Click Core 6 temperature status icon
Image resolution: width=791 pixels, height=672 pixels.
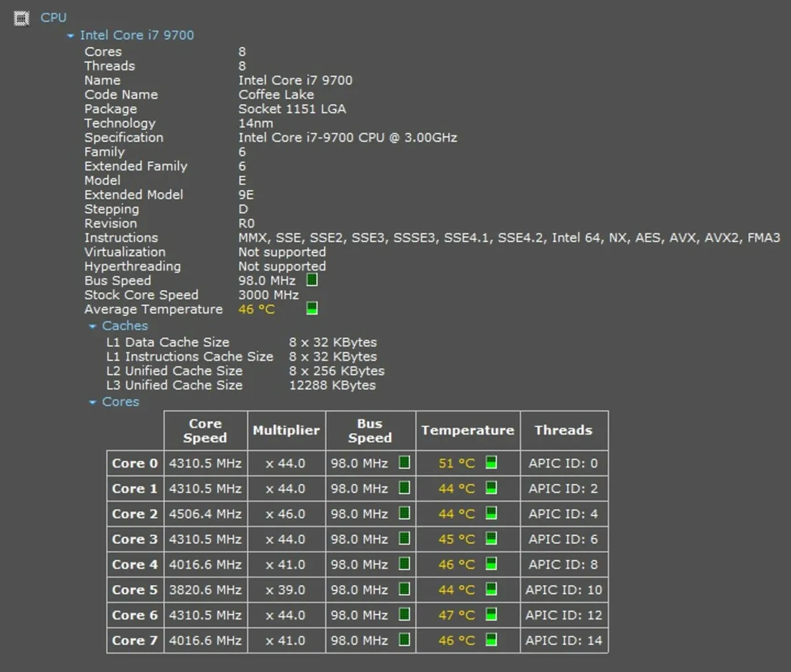[490, 615]
